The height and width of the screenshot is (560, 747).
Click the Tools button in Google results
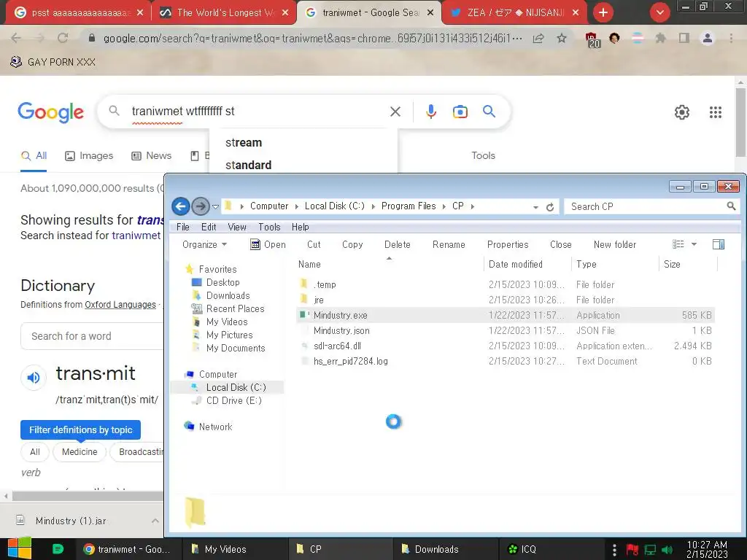483,156
